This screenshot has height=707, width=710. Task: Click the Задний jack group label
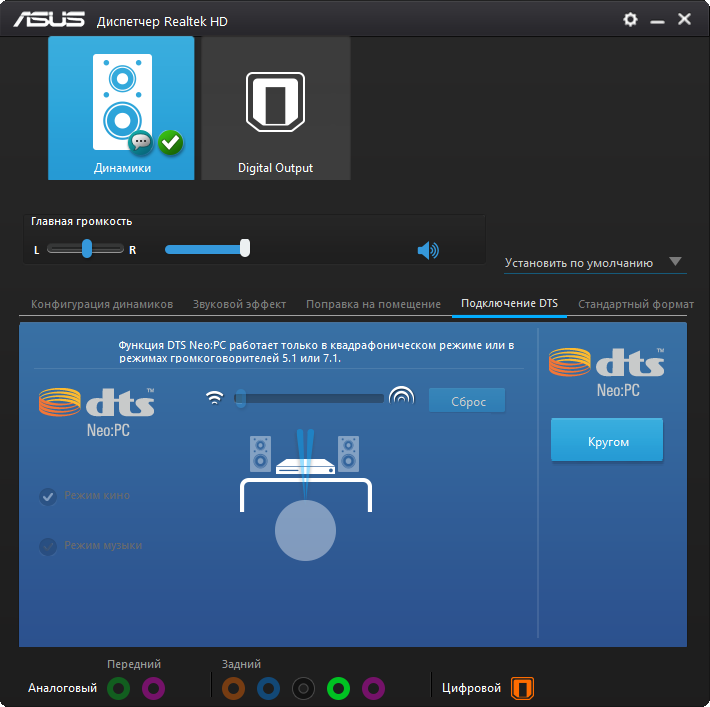tap(241, 664)
